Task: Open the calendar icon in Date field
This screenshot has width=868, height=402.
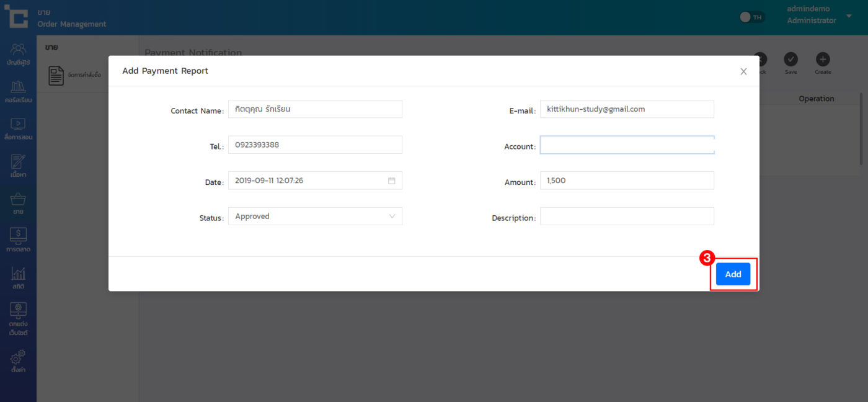Action: (392, 181)
